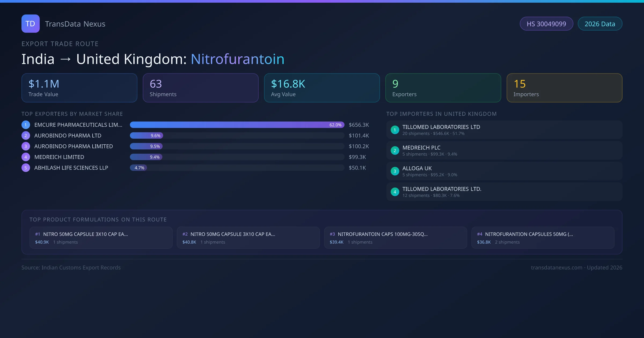This screenshot has height=338, width=644.
Task: Click green rank 1 badge for Tillomed Laboratories
Action: click(x=395, y=130)
